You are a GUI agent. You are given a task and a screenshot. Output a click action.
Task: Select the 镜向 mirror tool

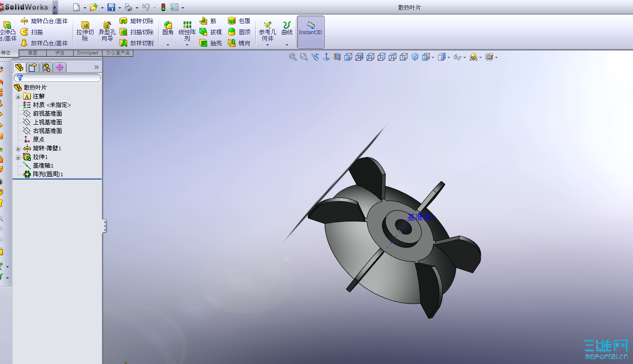tap(239, 43)
